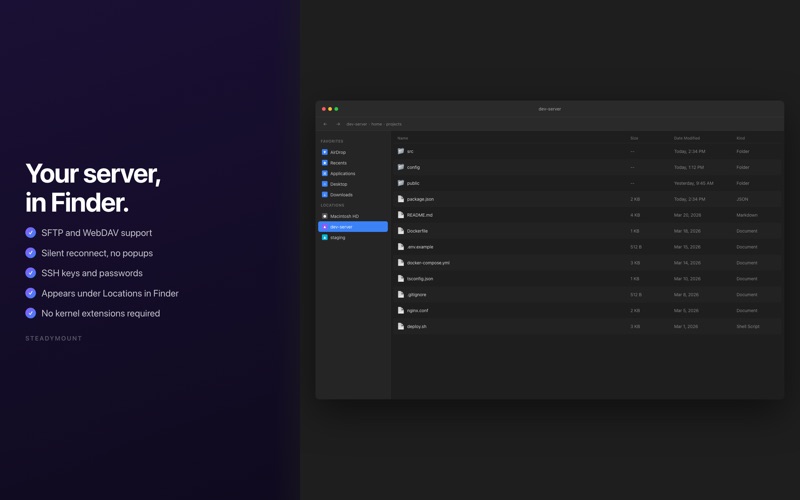Go back with the left arrow button
Image resolution: width=800 pixels, height=500 pixels.
[x=325, y=124]
